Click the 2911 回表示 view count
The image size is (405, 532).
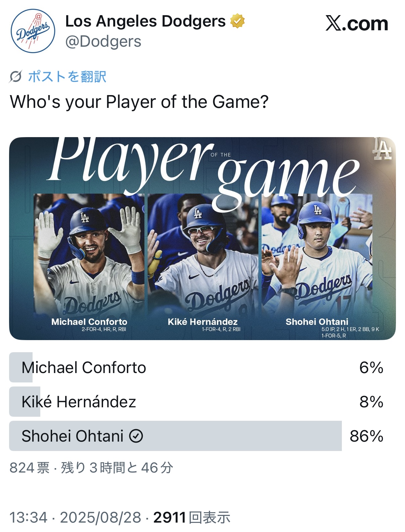192,517
